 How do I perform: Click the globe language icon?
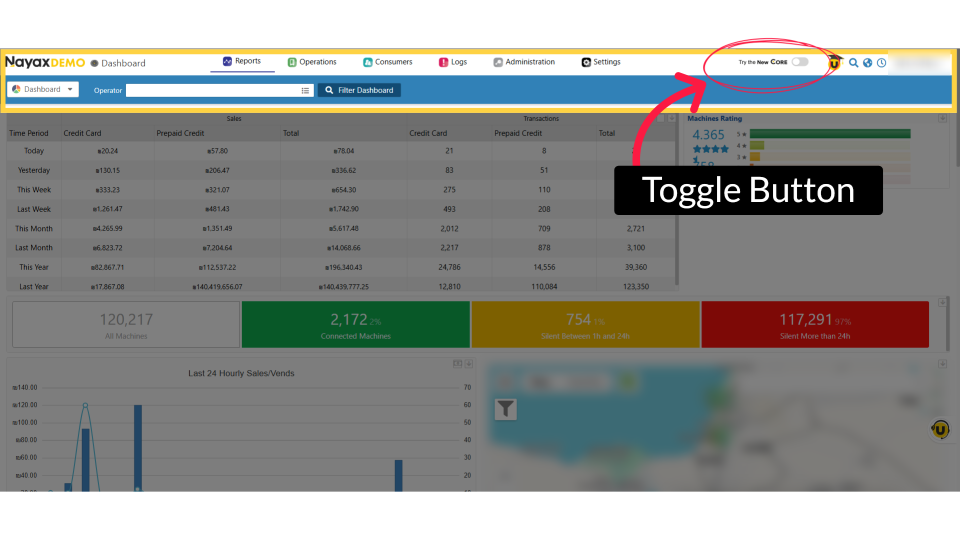tap(867, 63)
